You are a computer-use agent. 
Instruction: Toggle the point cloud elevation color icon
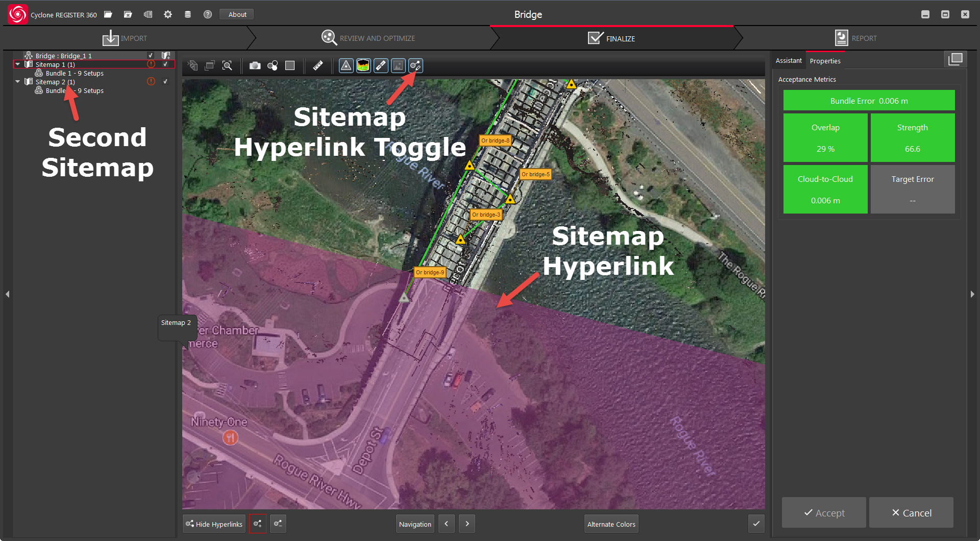(x=363, y=65)
